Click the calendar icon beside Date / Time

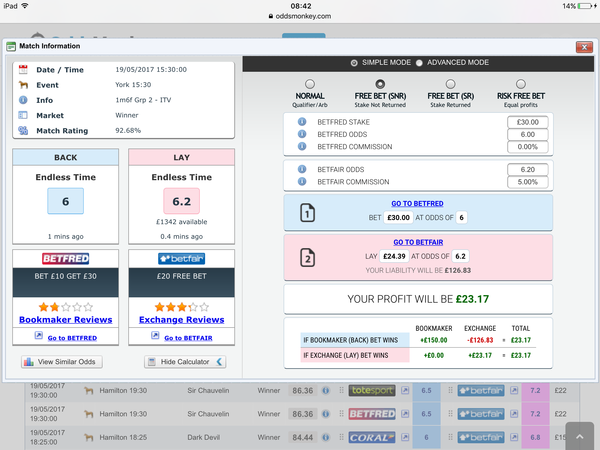23,70
